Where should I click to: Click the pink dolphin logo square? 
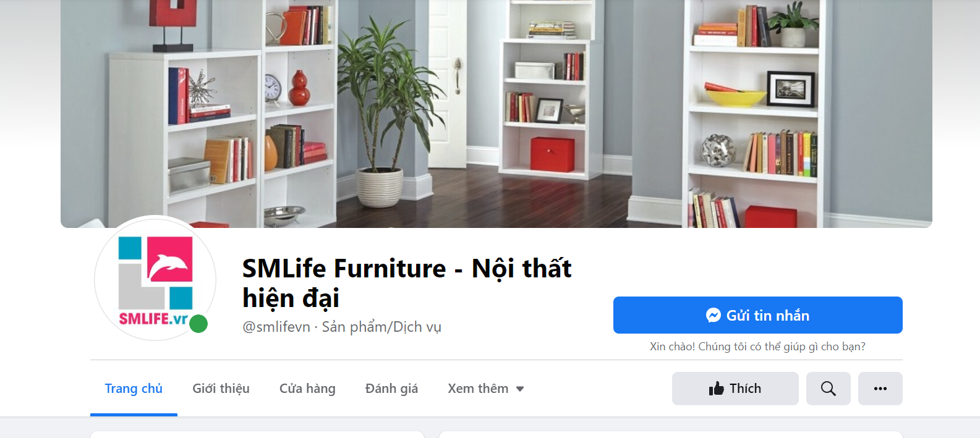(170, 259)
